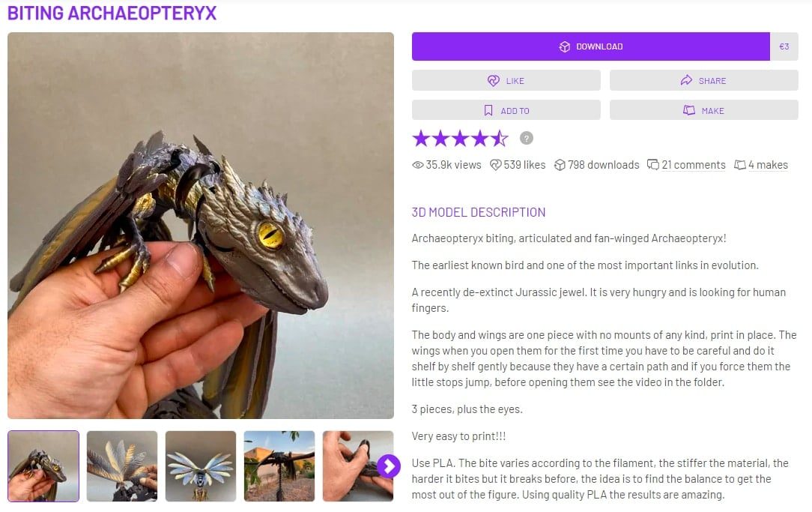Click the main Archaeopteryx product image

pos(201,226)
